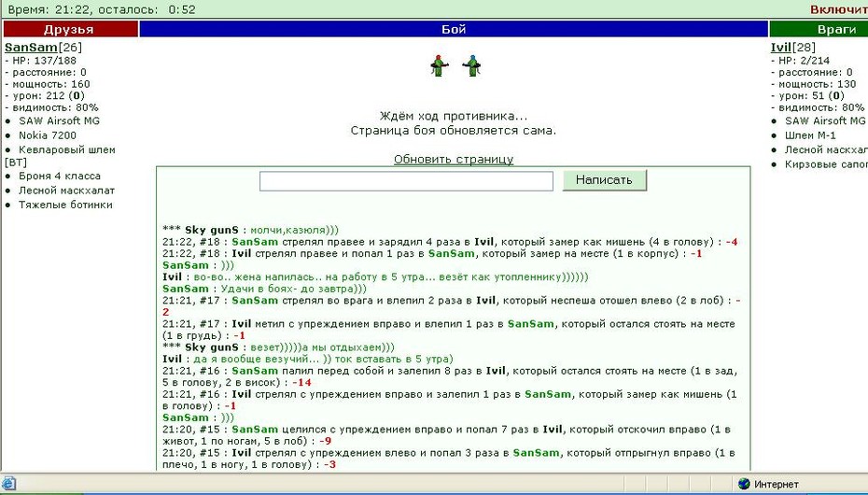Click 'Кирзовые сапо' enemy item
The image size is (868, 495).
[x=826, y=164]
